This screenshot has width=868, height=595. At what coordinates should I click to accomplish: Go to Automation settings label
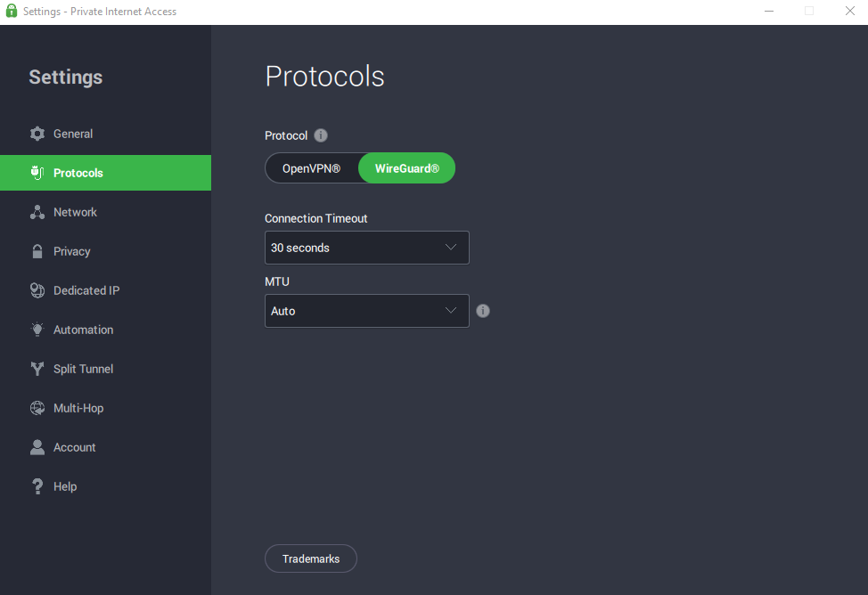pyautogui.click(x=84, y=330)
